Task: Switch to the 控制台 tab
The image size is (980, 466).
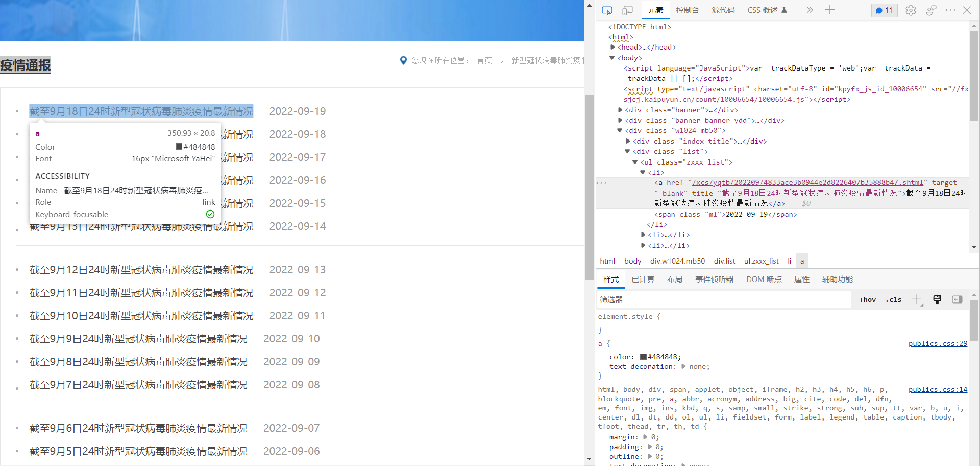Action: [688, 10]
